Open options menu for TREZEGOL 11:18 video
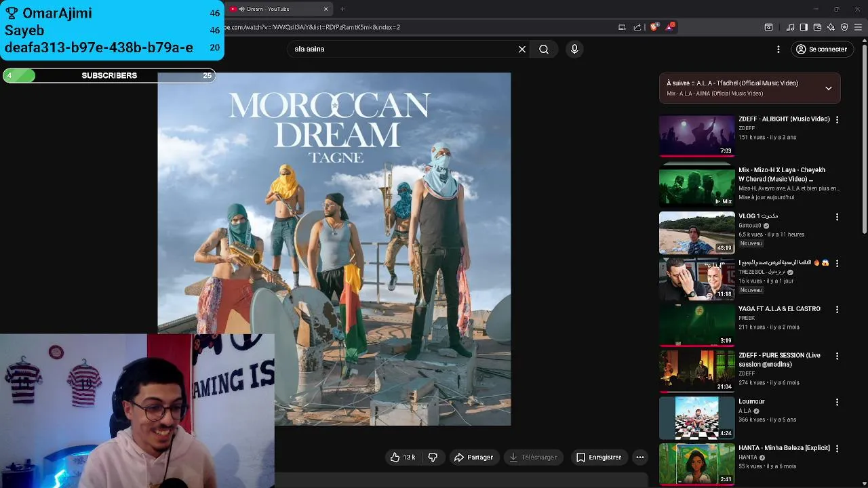Viewport: 868px width, 488px height. 837,263
